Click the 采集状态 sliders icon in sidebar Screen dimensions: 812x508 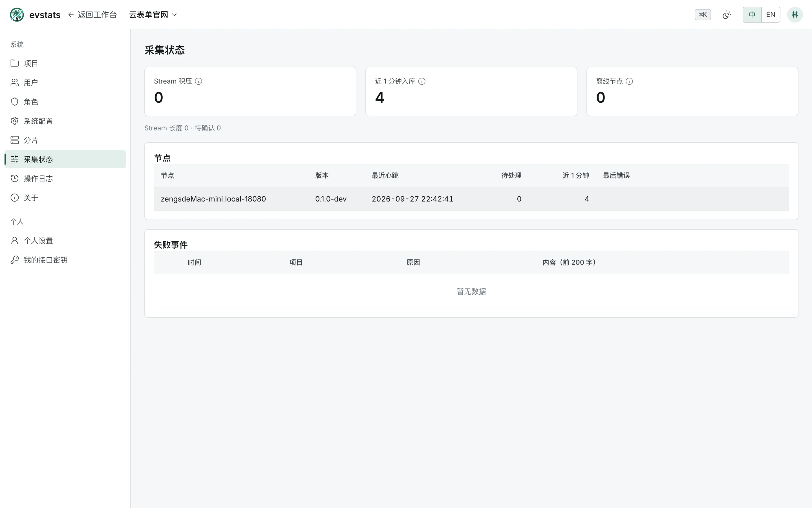[x=14, y=159]
